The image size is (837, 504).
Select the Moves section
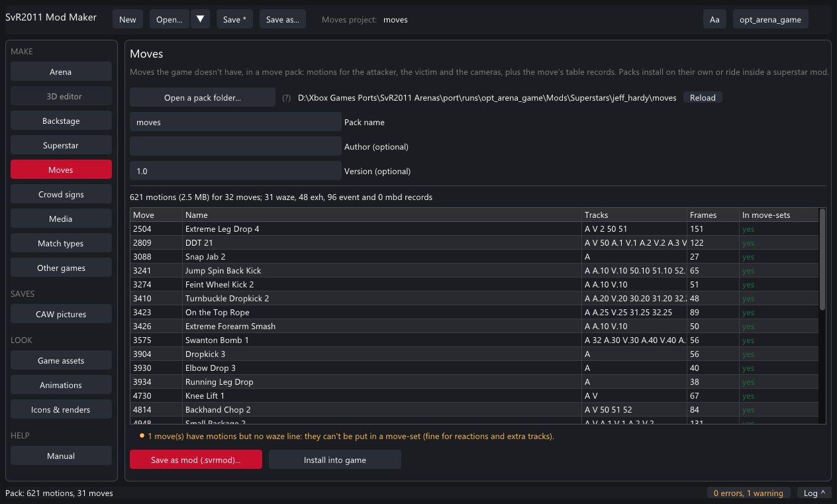tap(61, 170)
